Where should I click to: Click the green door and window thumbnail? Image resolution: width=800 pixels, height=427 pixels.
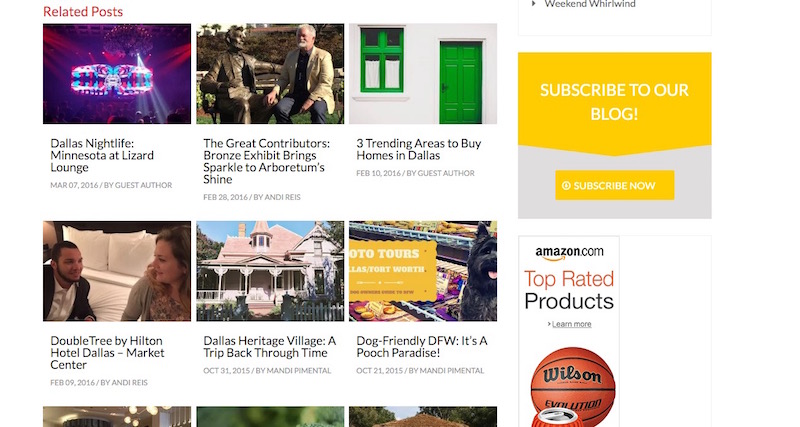423,74
